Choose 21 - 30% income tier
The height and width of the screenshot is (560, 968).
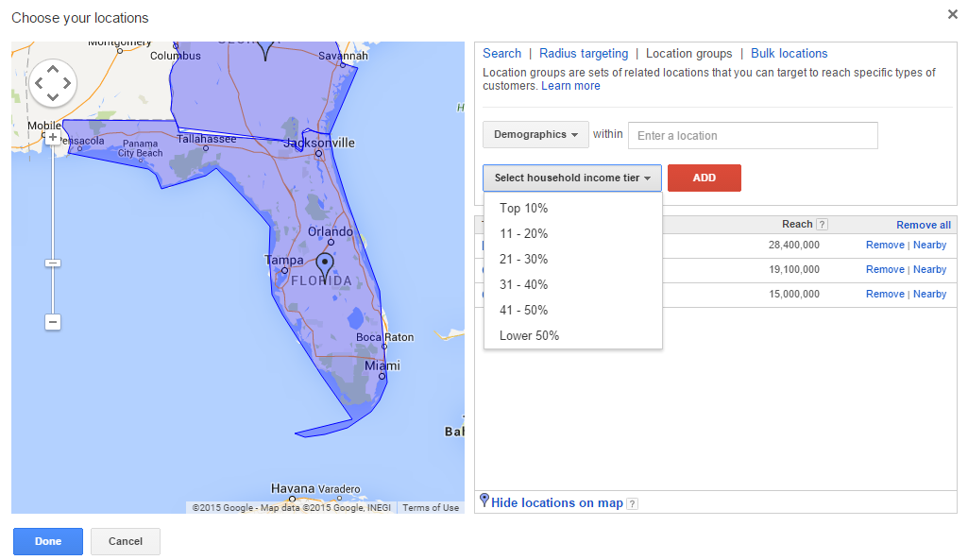click(x=573, y=259)
